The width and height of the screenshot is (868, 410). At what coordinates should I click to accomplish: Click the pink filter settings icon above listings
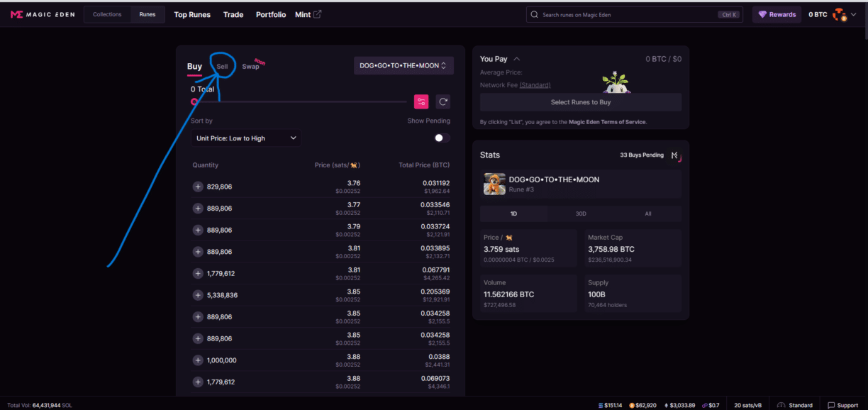point(421,101)
